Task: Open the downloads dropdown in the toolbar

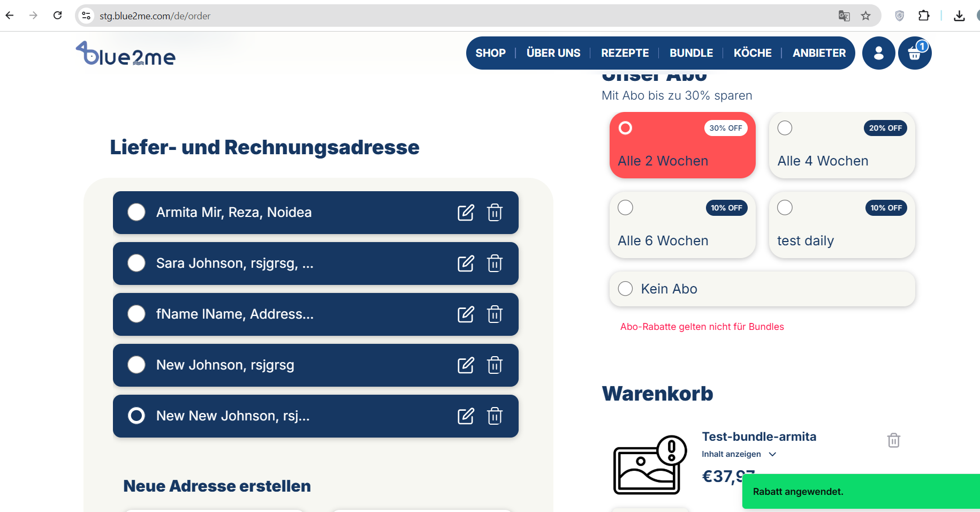Action: pos(959,16)
